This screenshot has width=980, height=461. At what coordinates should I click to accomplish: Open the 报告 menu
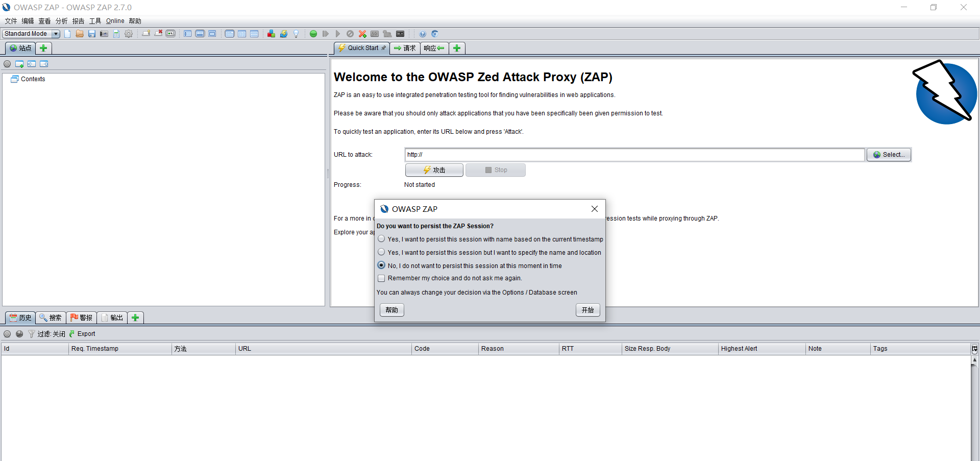(x=79, y=21)
